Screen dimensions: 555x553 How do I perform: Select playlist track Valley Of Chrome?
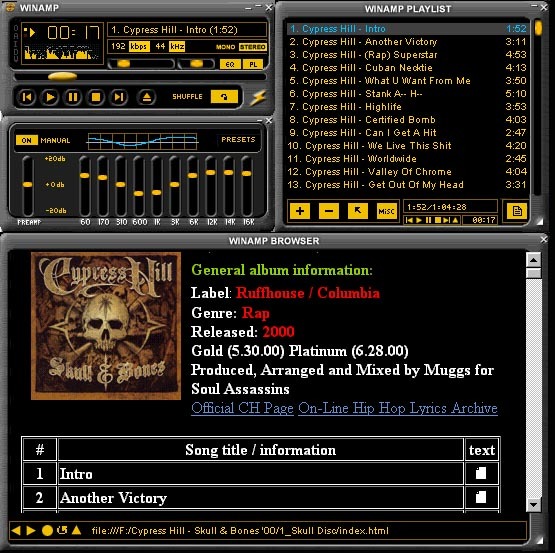(408, 172)
